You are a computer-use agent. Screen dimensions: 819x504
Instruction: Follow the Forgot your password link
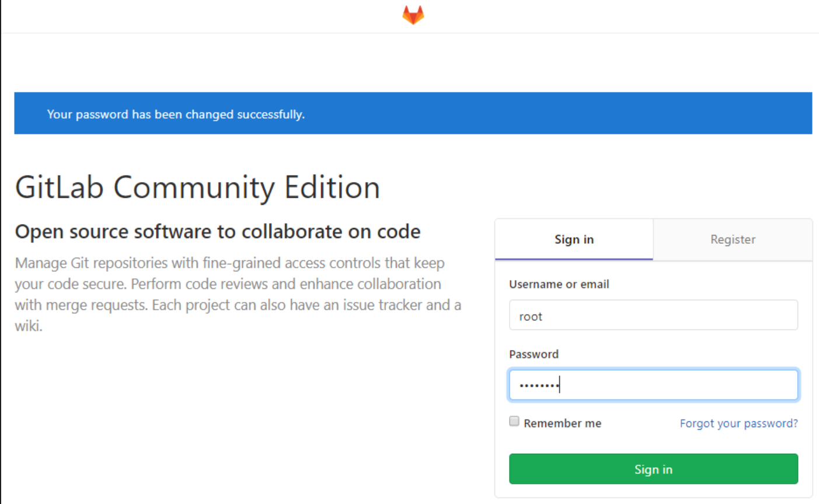[x=738, y=423]
